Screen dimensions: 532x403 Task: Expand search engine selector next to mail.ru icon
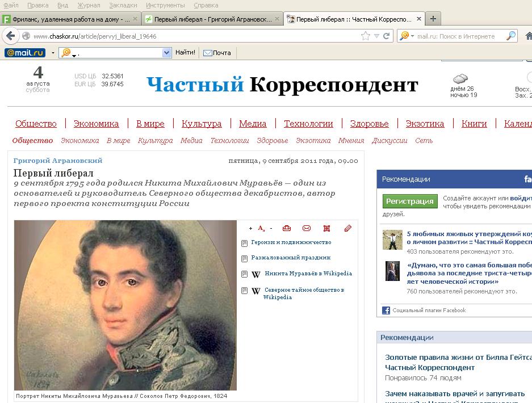(412, 36)
